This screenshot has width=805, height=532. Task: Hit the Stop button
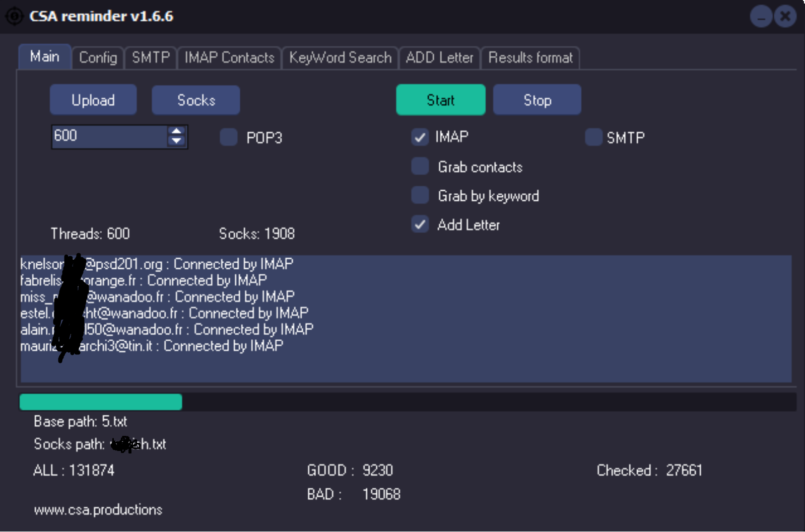click(537, 100)
